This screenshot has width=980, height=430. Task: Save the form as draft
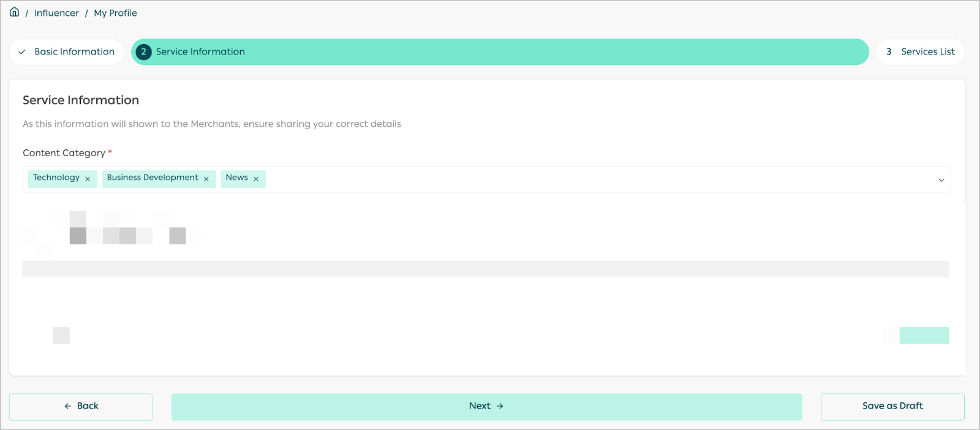point(892,407)
